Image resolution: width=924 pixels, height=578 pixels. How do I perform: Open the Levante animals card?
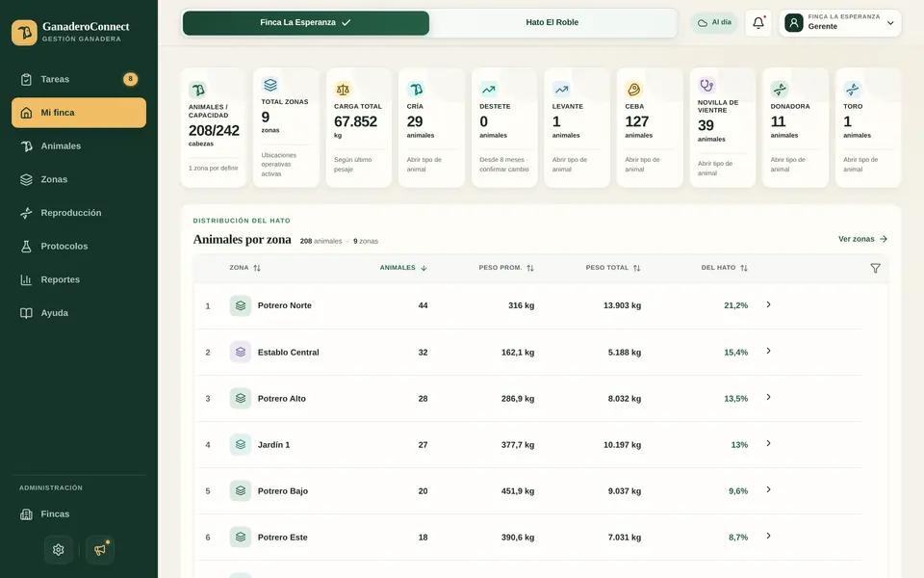[x=577, y=128]
